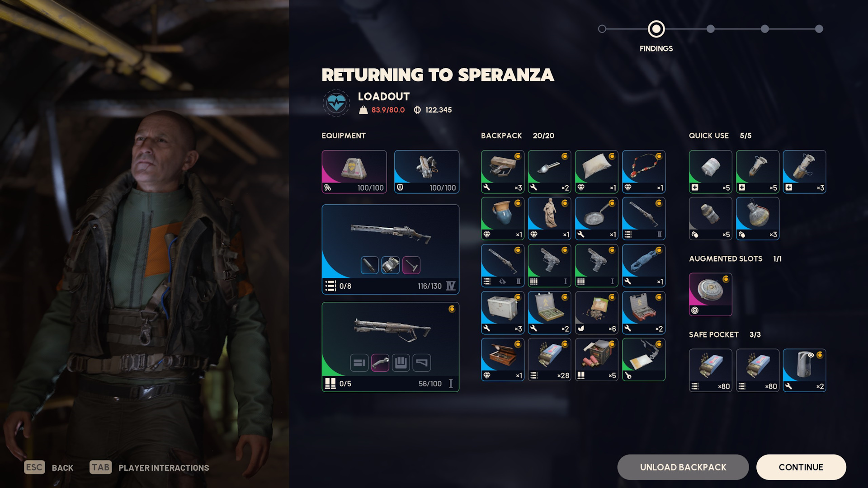Go back with the ESC Back prompt
This screenshot has height=488, width=868.
click(49, 468)
